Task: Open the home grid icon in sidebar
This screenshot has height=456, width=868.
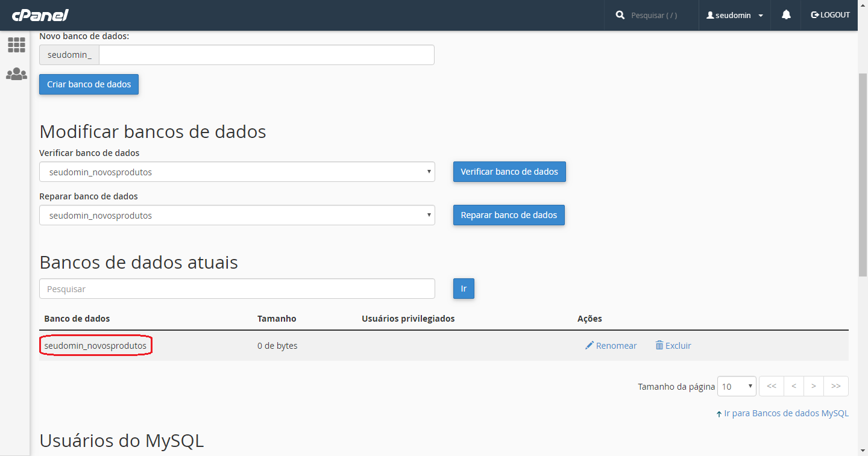Action: point(16,45)
